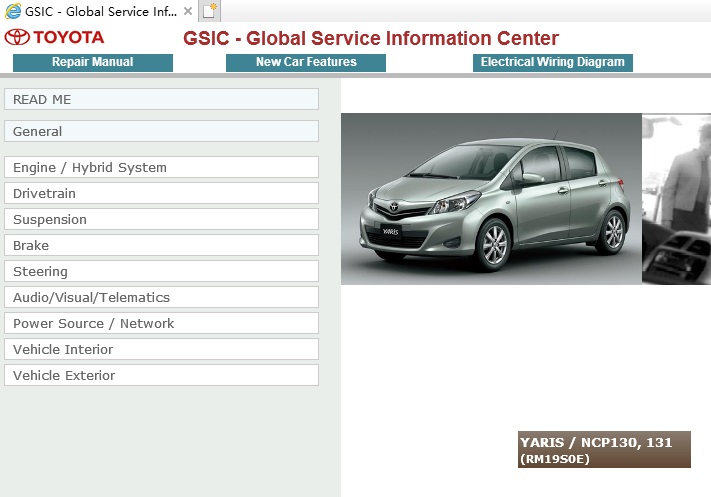Screen dimensions: 711x497
Task: Open the Repair Manual tab
Action: (93, 63)
